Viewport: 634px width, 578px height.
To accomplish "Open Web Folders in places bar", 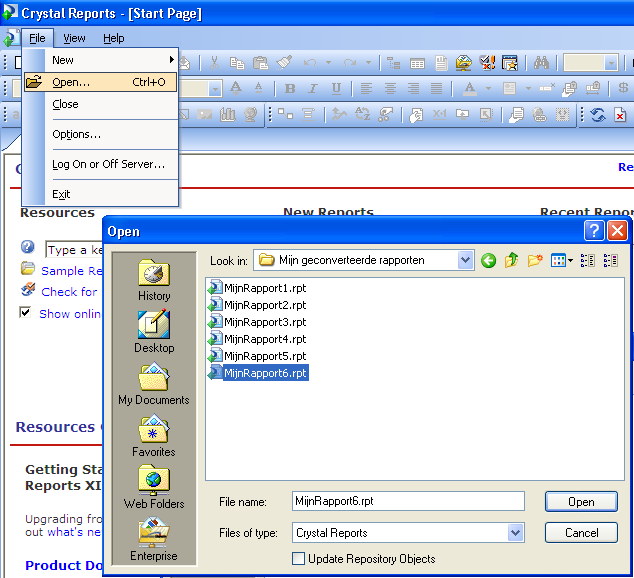I will tap(154, 487).
